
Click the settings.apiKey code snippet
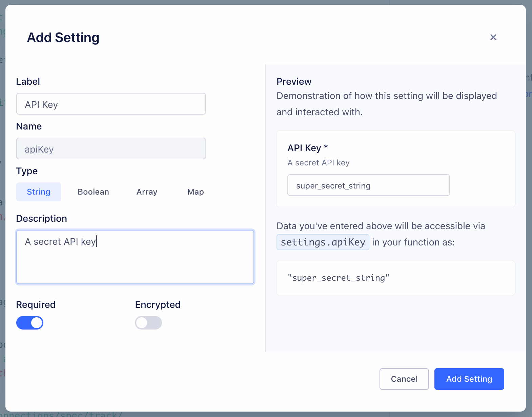[x=323, y=242]
